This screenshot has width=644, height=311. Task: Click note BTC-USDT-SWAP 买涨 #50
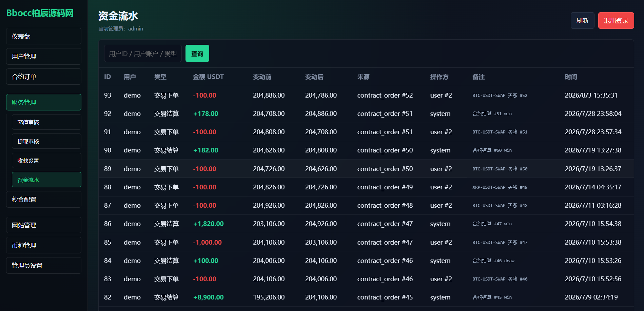click(x=500, y=169)
